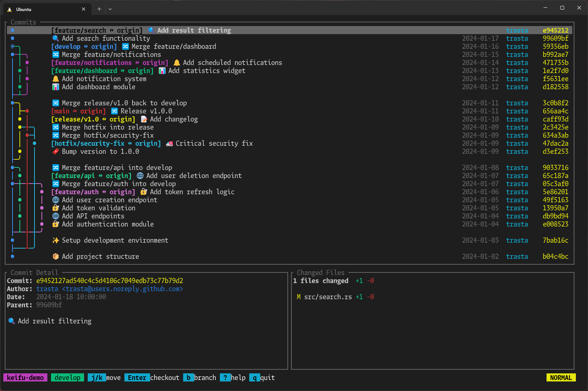Screen dimensions: 588x391
Task: Click the rocket icon on 'Bump version to 1.0.0'
Action: click(55, 151)
